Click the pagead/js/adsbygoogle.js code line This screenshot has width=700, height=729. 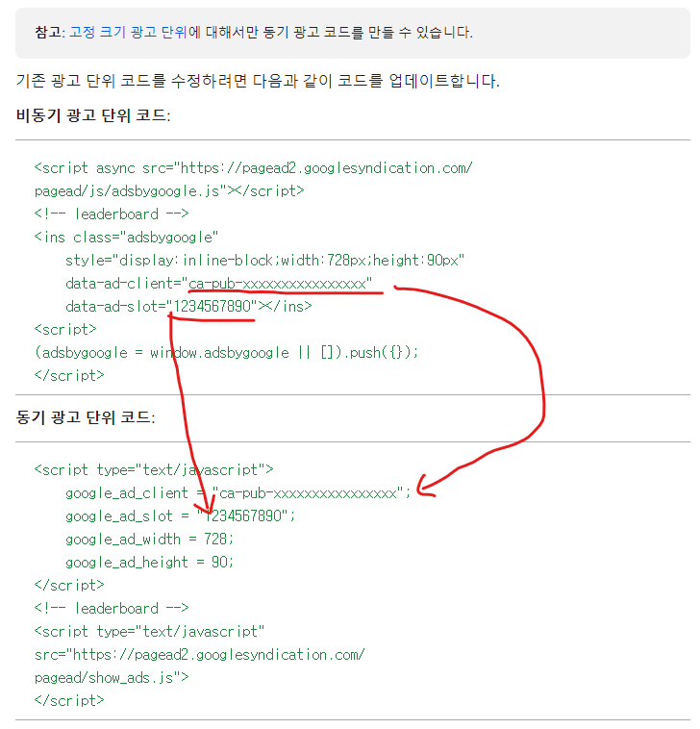(169, 191)
